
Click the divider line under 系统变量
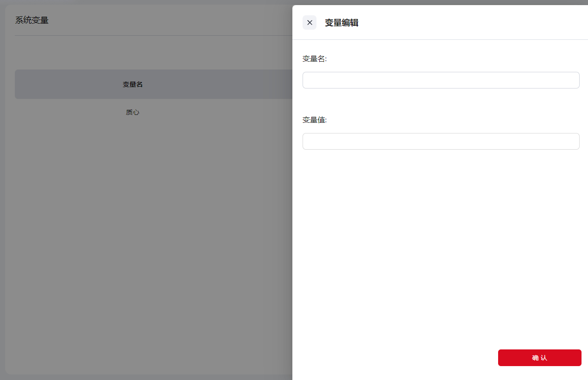(x=153, y=35)
